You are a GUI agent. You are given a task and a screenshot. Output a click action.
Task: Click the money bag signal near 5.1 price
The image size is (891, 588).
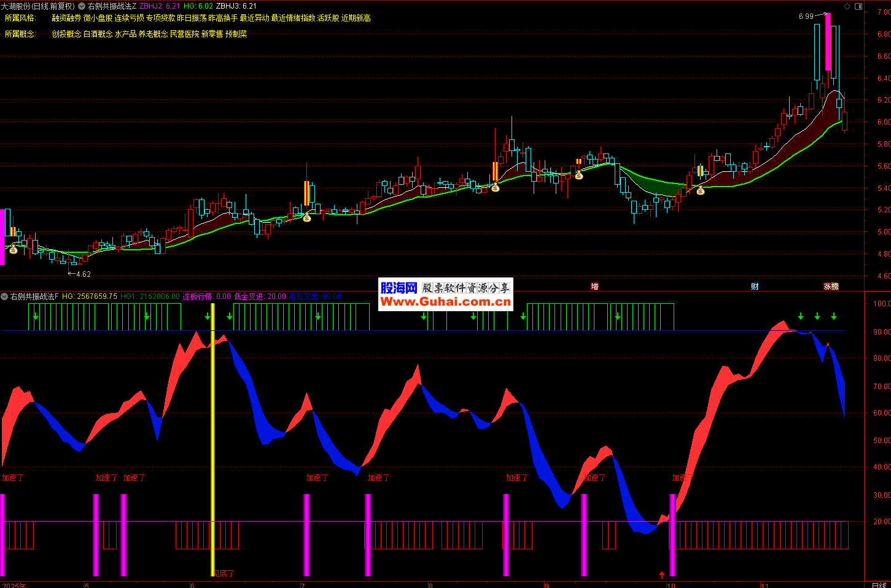(307, 217)
